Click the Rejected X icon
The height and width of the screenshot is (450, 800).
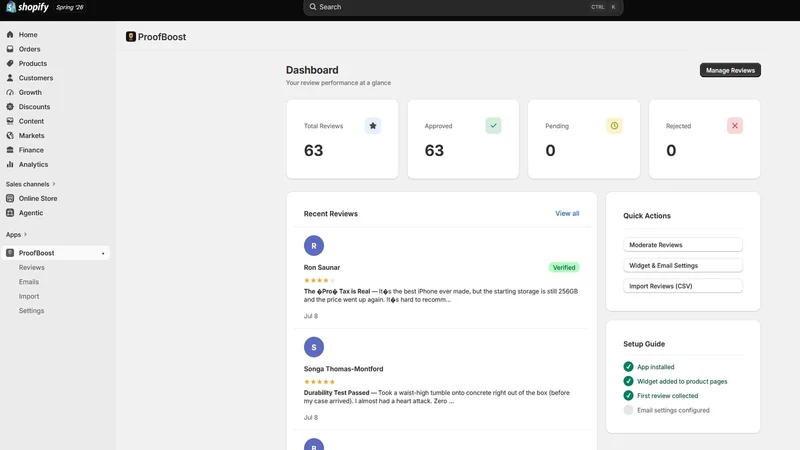click(735, 126)
